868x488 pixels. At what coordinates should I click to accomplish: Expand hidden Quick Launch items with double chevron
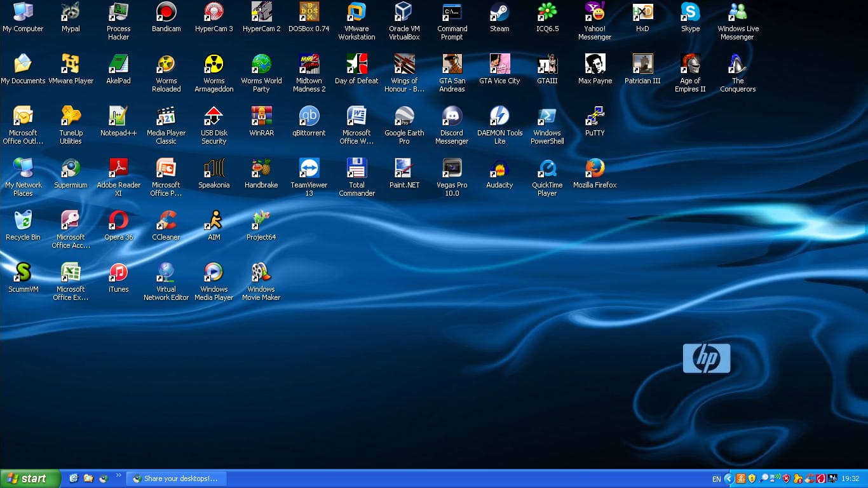pos(118,475)
